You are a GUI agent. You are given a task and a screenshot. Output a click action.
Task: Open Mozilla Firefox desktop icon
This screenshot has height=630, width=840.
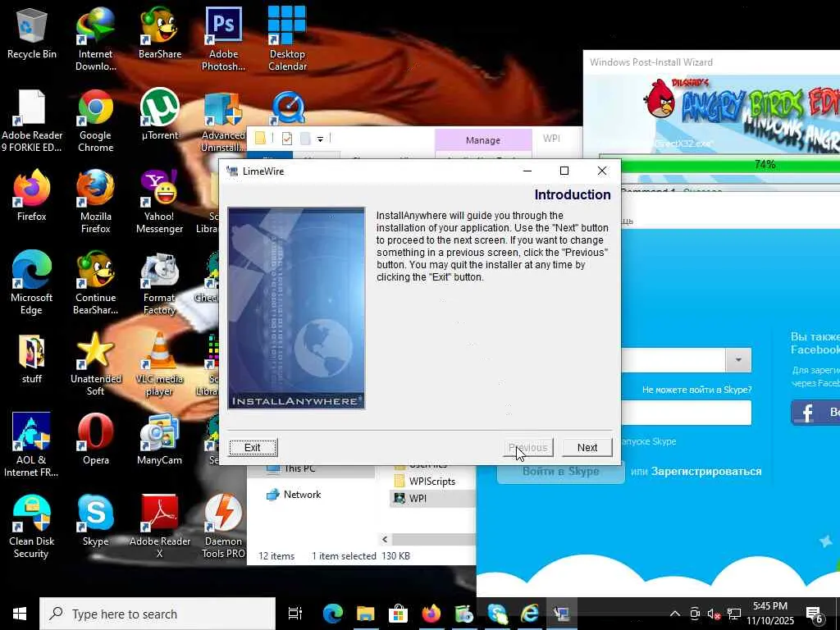click(x=95, y=202)
